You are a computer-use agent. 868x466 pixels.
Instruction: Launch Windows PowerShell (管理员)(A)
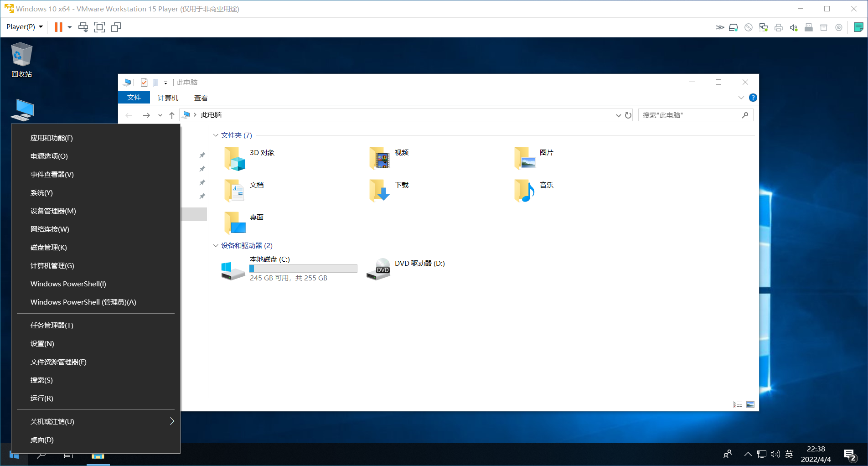click(96, 302)
